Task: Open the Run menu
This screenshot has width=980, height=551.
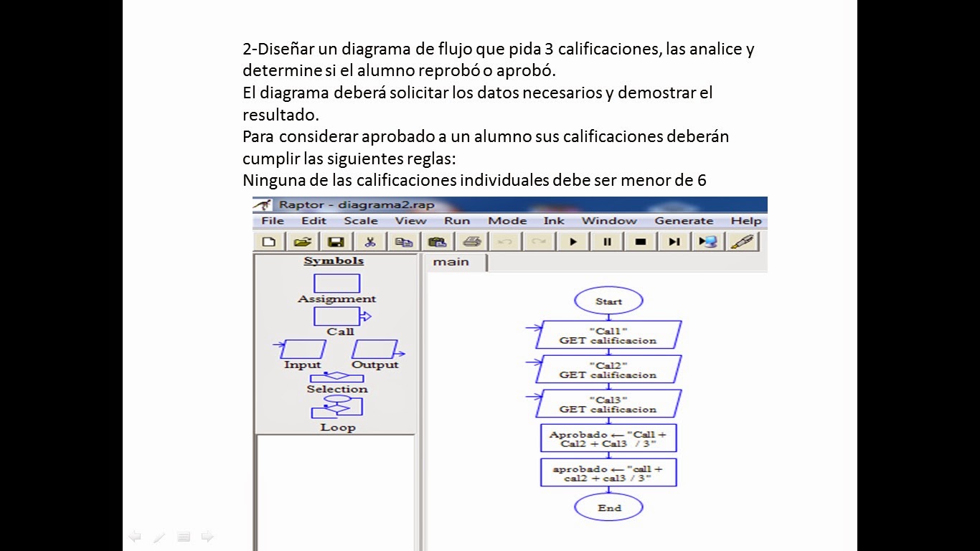Action: (457, 221)
